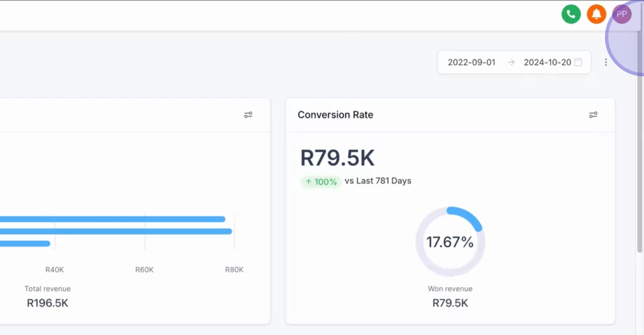Select the end date 2024-10-20 field
The image size is (644, 335).
(x=547, y=62)
